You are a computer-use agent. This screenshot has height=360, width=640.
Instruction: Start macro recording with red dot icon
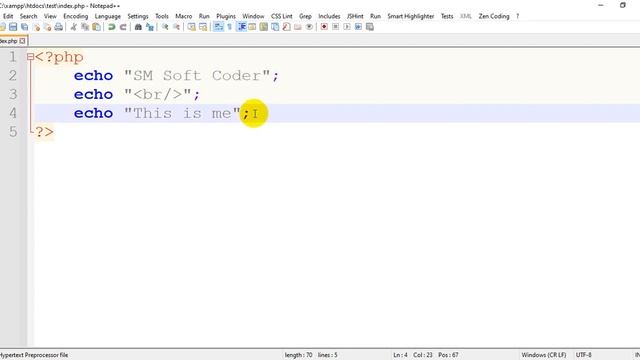coord(324,27)
